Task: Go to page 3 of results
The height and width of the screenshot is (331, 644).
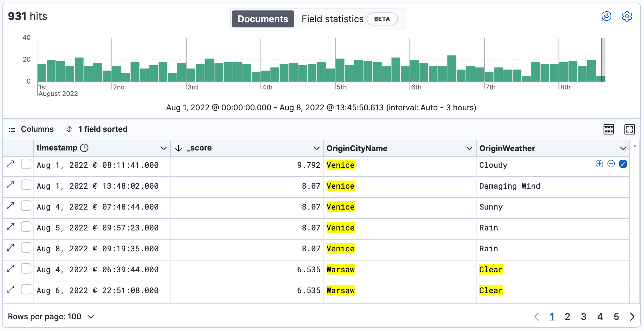Action: tap(584, 317)
